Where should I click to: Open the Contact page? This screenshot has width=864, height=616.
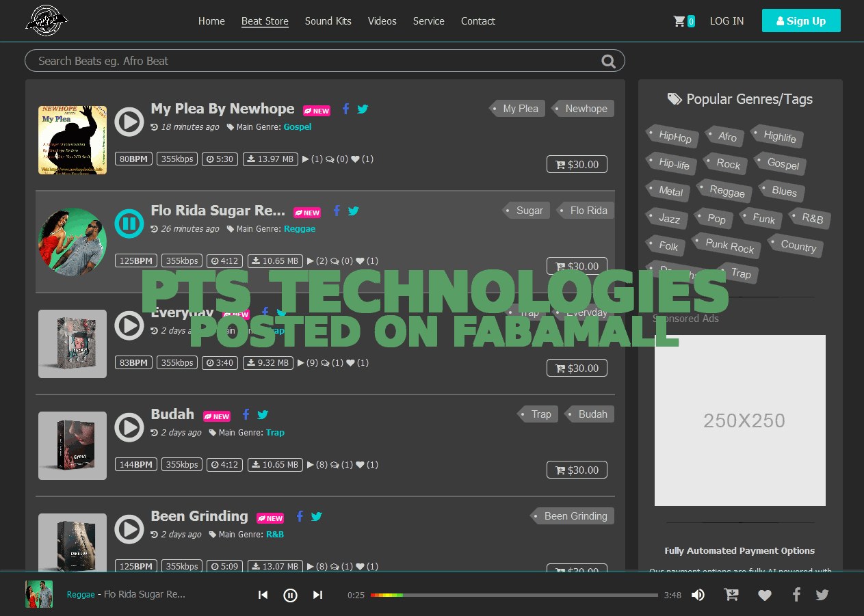point(478,21)
